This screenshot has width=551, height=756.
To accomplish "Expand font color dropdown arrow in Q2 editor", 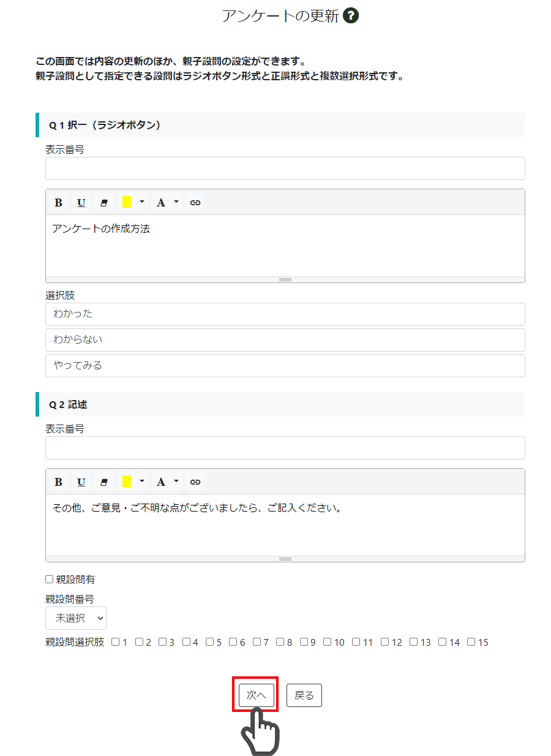I will [176, 482].
